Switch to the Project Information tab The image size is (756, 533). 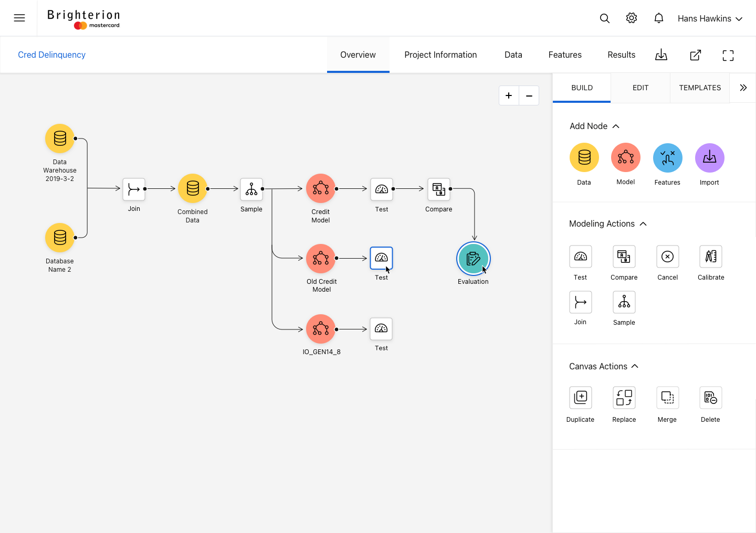tap(440, 55)
